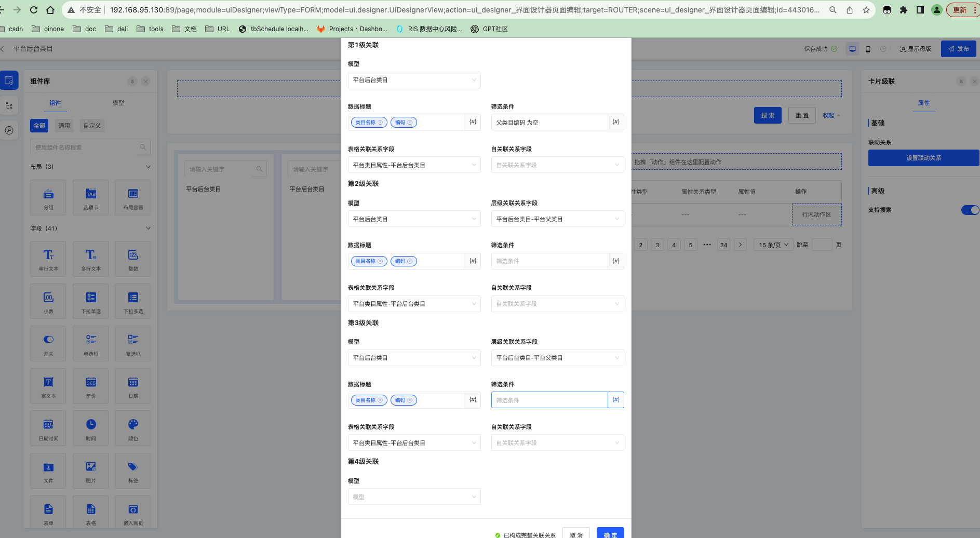Click the mobile preview mode icon
This screenshot has height=538, width=980.
[x=868, y=49]
